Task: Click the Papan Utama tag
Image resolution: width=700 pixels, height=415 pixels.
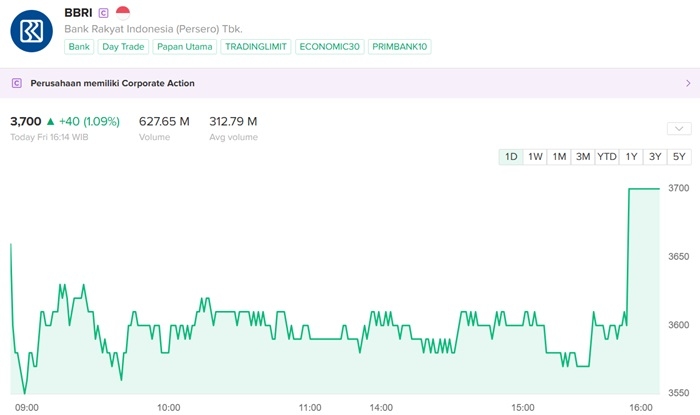Action: (x=185, y=47)
